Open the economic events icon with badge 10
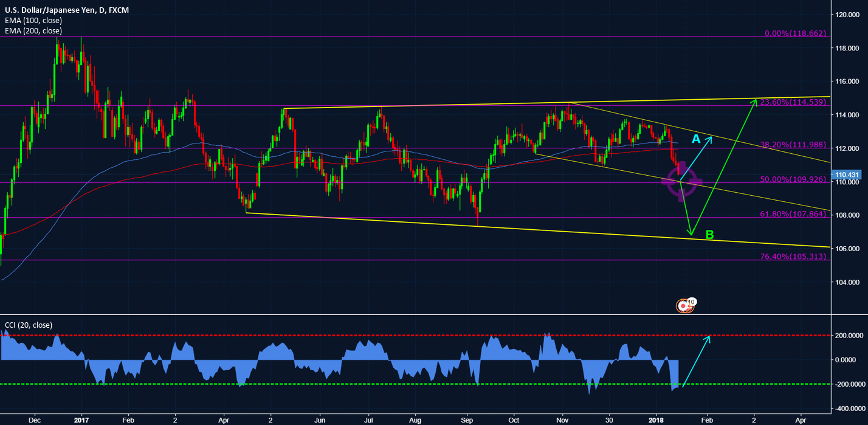Image resolution: width=868 pixels, height=425 pixels. (x=686, y=306)
